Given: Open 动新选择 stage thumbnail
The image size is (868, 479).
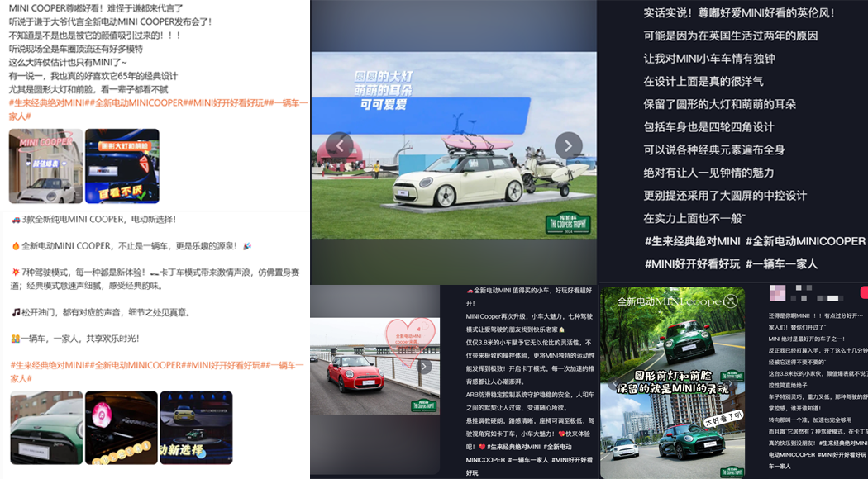Looking at the screenshot, I should (196, 428).
